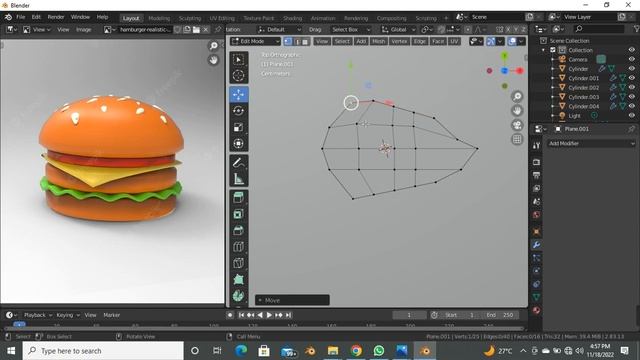Select the Select Box tool in the viewport toolbar
The width and height of the screenshot is (640, 360).
tap(239, 60)
